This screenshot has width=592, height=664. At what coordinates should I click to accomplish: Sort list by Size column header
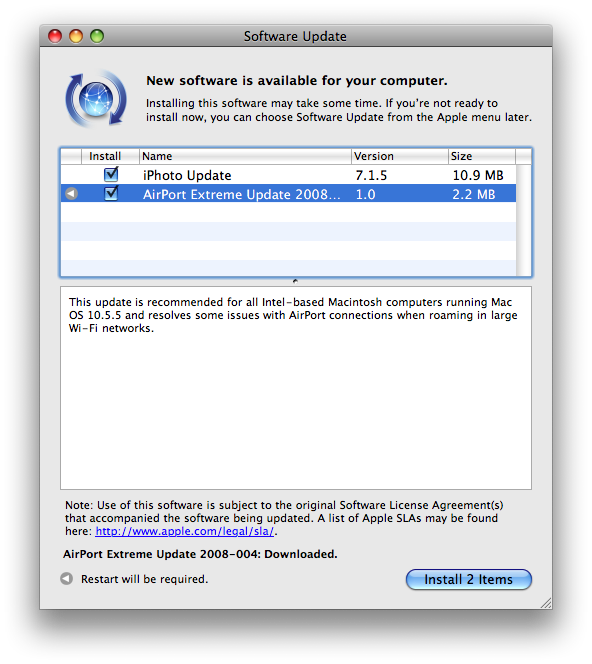[482, 156]
